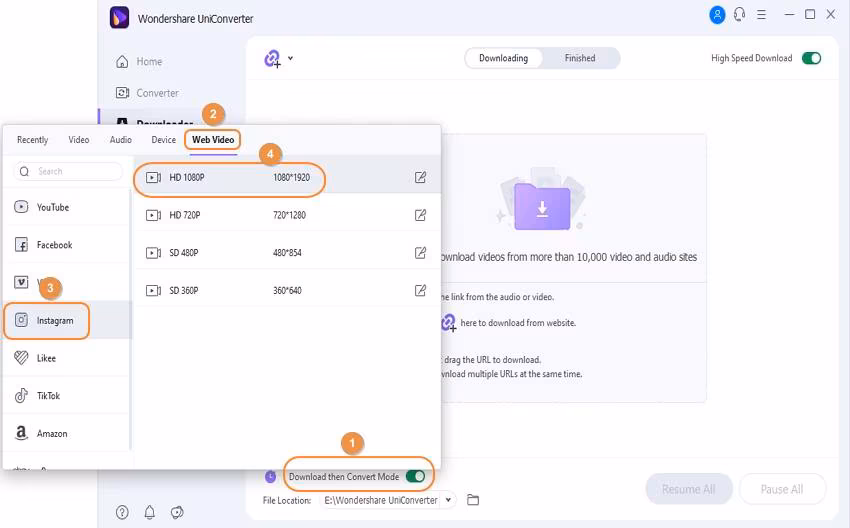The width and height of the screenshot is (850, 528).
Task: Choose Facebook in the platform list
Action: click(66, 245)
